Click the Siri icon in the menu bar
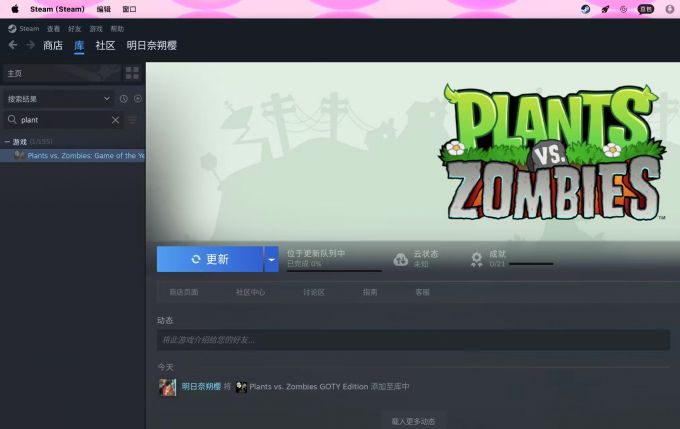The image size is (680, 429). coord(670,9)
